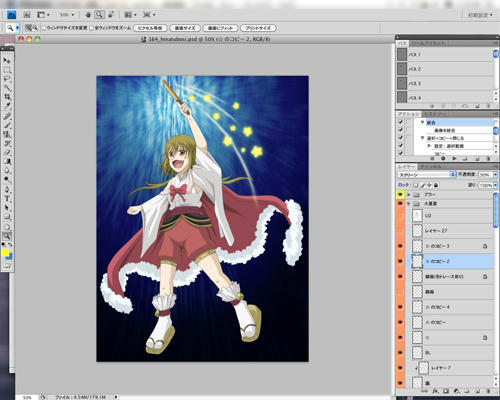
Task: Select the Crop tool
Action: pos(7,97)
